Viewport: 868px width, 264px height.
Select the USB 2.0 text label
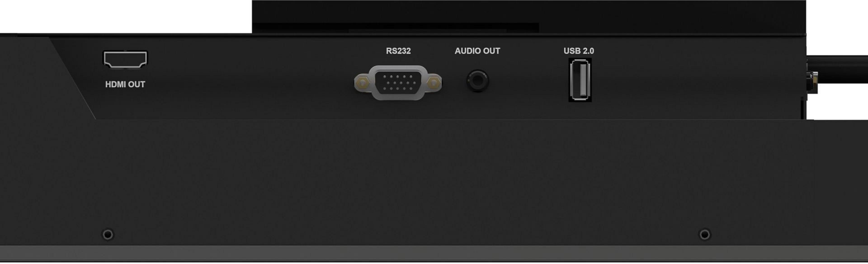tap(579, 51)
